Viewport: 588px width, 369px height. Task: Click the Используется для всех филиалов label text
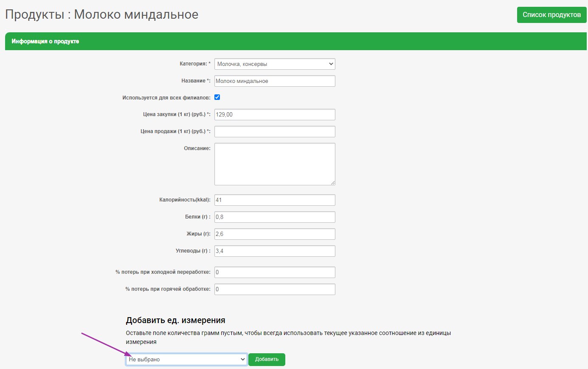point(166,98)
